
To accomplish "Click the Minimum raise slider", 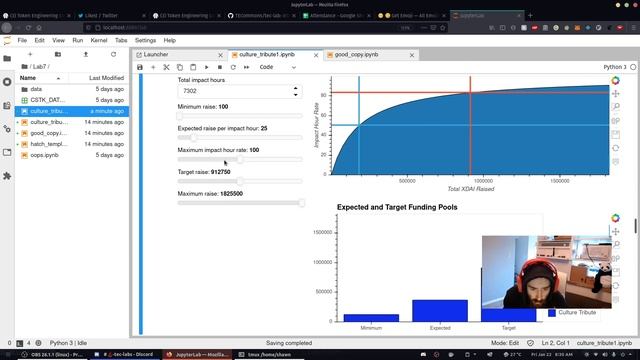I will [240, 116].
